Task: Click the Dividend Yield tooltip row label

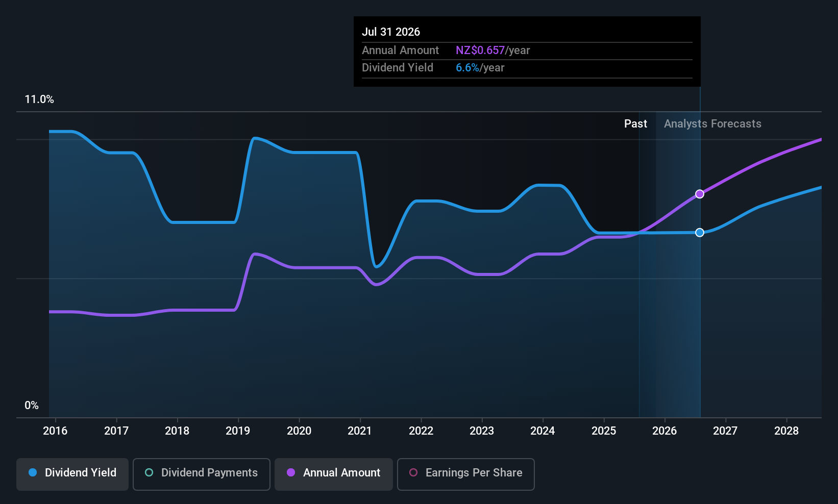Action: [398, 68]
